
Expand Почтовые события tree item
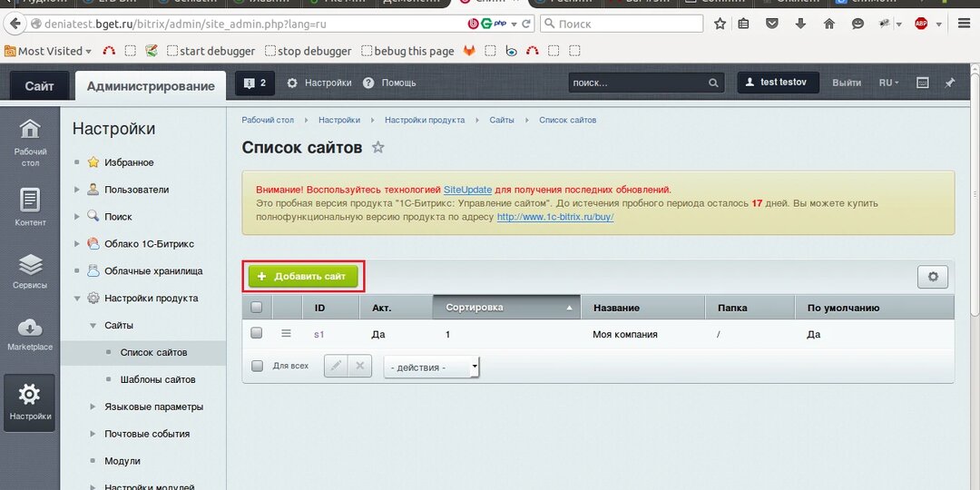pos(93,434)
